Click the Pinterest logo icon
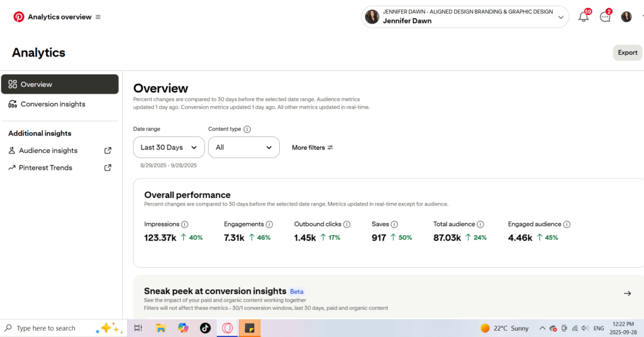Image resolution: width=644 pixels, height=337 pixels. (19, 17)
